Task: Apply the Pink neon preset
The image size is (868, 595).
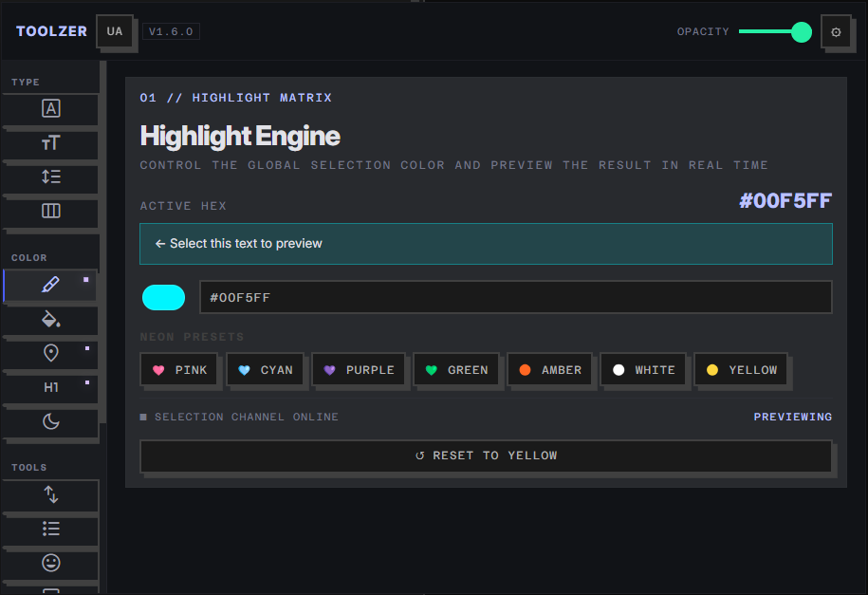Action: pos(180,370)
